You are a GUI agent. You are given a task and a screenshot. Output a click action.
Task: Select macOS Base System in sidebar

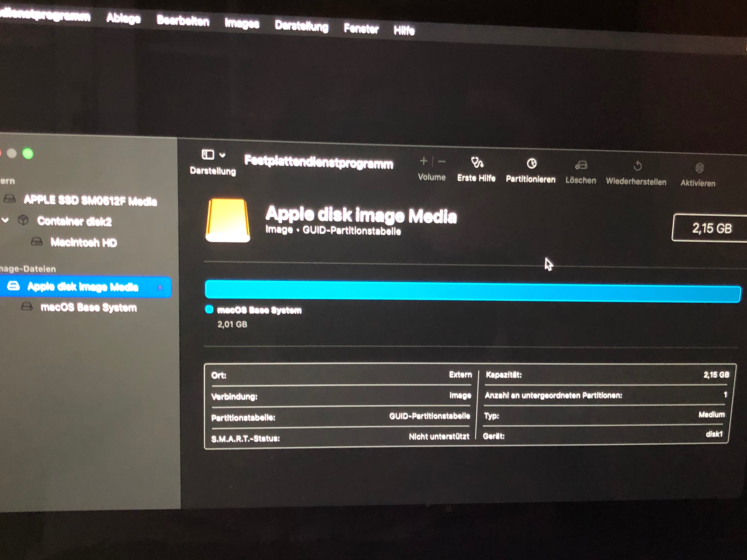point(89,308)
